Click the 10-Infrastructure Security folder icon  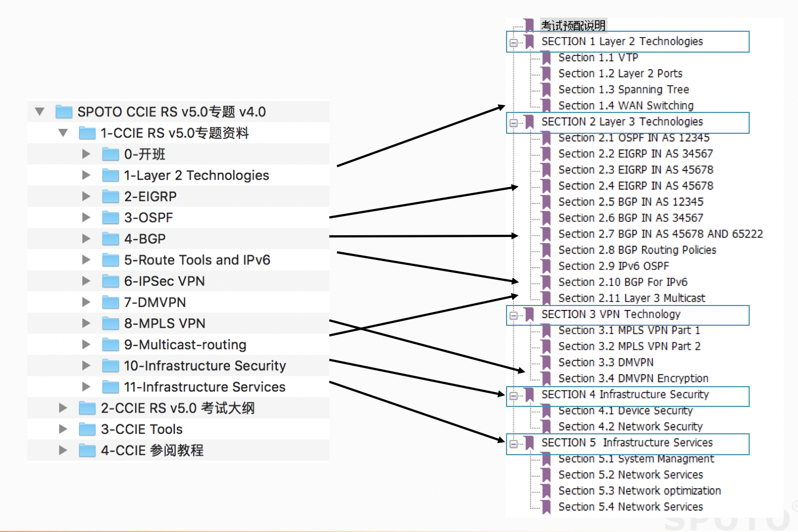coord(111,366)
